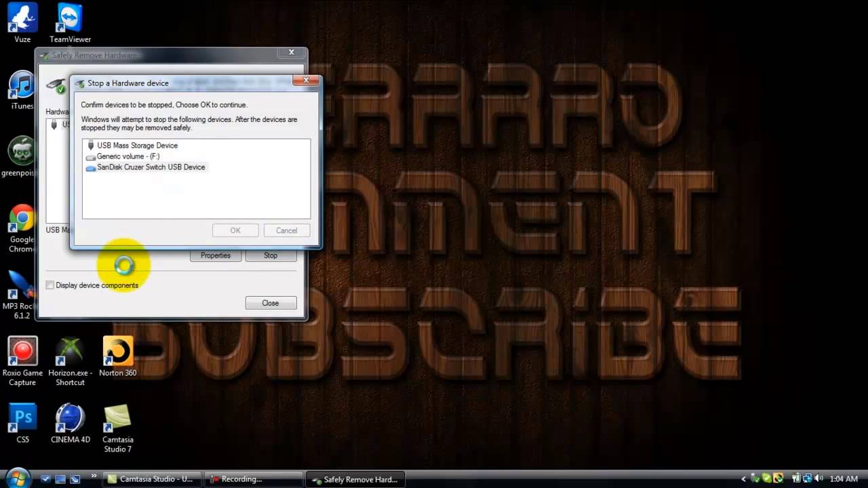
Task: Open Google Chrome desktop shortcut
Action: click(x=22, y=228)
